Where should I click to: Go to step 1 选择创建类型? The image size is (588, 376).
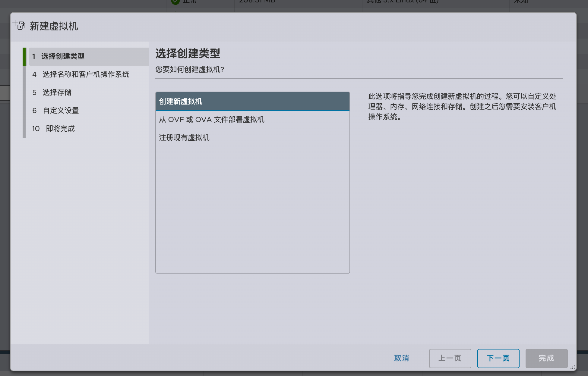pos(63,56)
